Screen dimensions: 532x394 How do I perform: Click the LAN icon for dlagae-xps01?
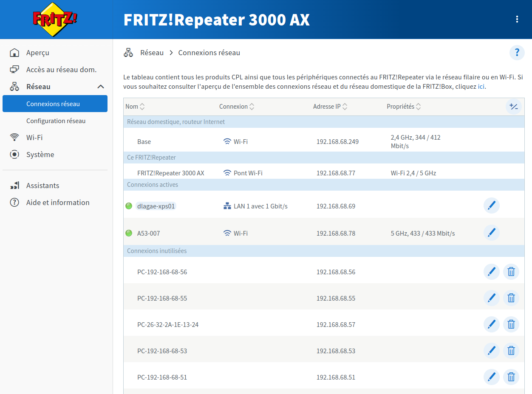227,206
